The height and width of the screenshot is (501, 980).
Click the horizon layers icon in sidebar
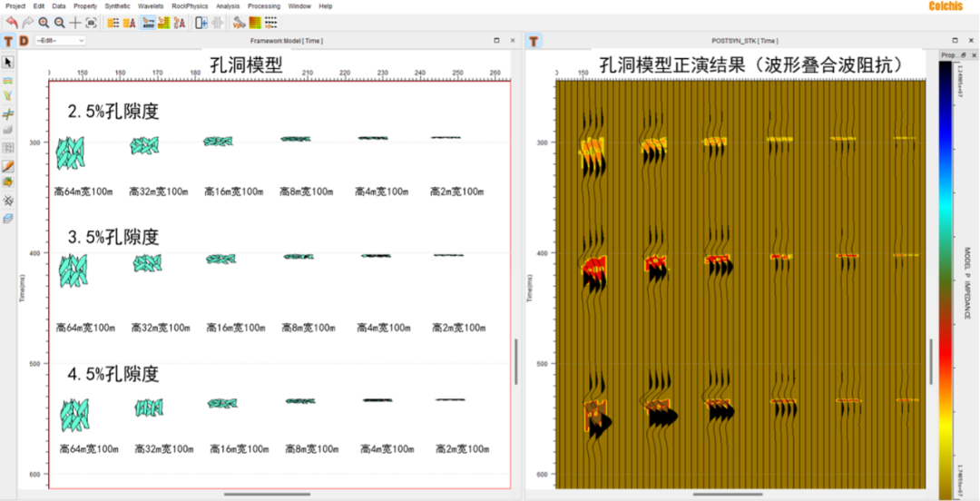(x=8, y=82)
